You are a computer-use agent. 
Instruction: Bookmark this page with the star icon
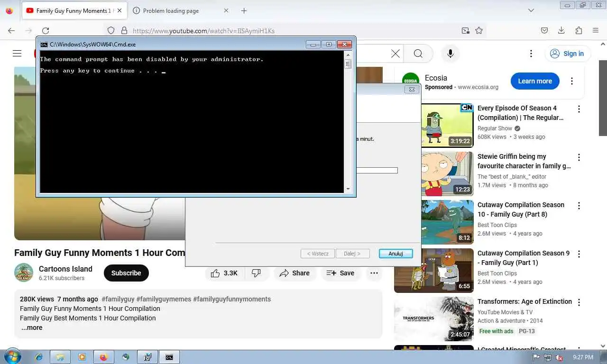(479, 30)
